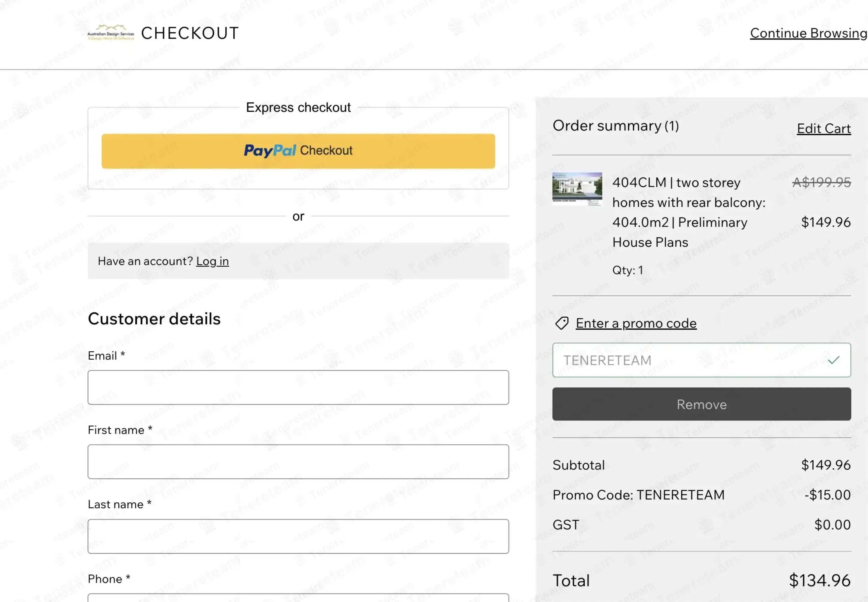This screenshot has width=868, height=602.
Task: Click the Order summary heading
Action: pos(616,126)
